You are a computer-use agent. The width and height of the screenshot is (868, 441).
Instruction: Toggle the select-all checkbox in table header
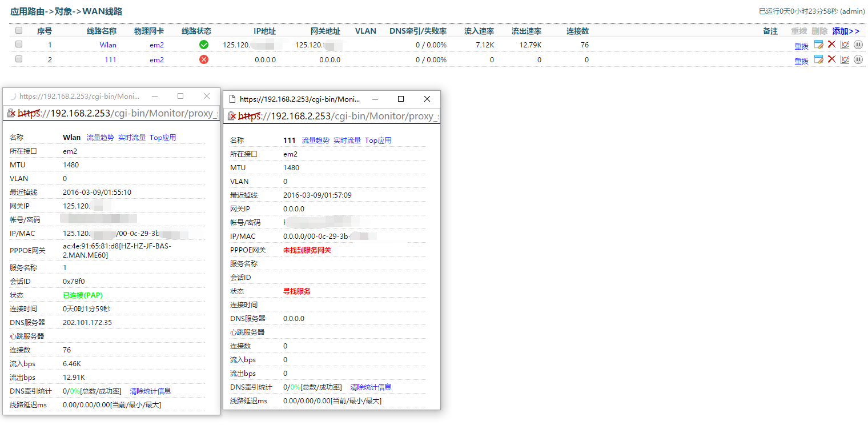[19, 31]
